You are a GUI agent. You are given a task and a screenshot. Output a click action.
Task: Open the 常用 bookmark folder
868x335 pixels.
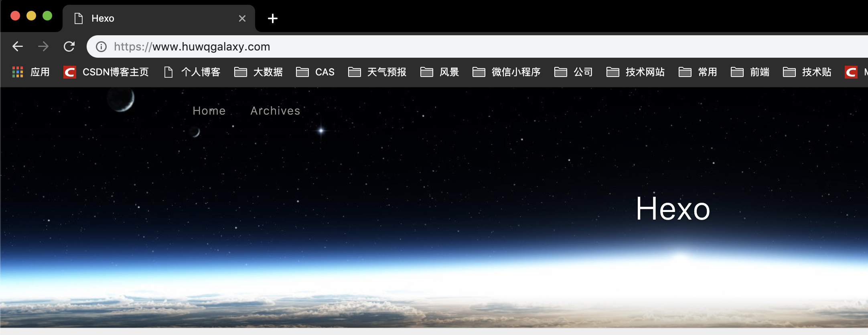tap(698, 72)
